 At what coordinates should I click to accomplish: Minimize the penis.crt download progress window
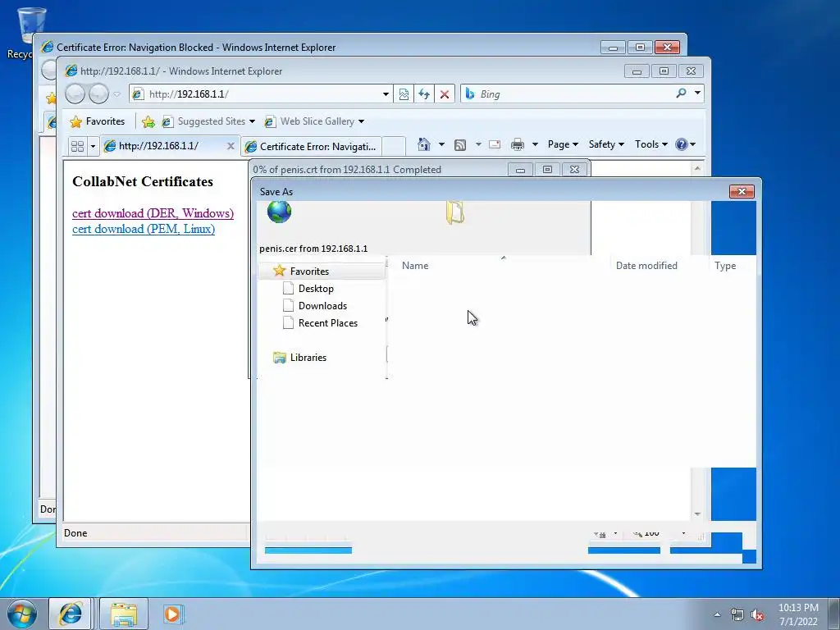coord(520,170)
